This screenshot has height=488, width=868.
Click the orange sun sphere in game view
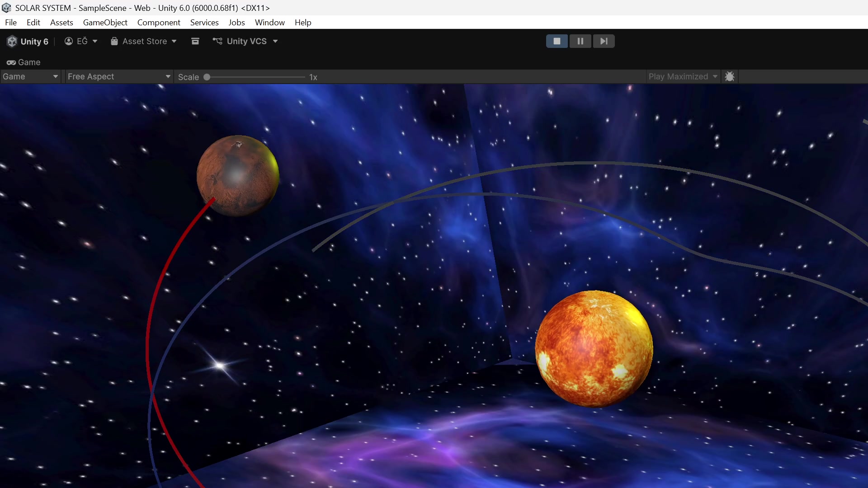[594, 348]
